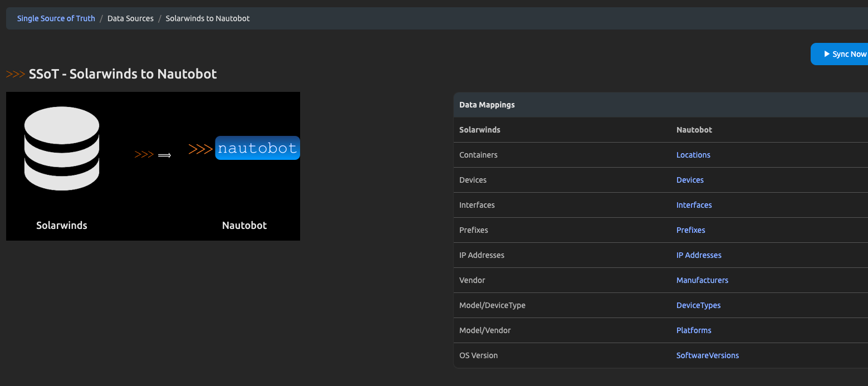Click orange chevrons left of double arrow
This screenshot has width=868, height=386.
144,155
